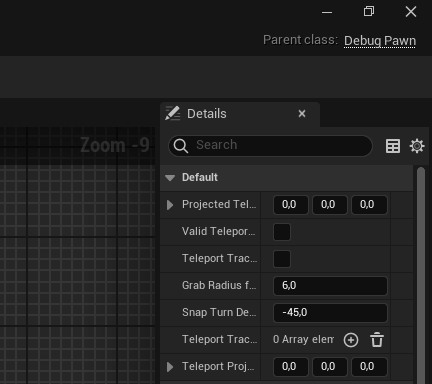The width and height of the screenshot is (432, 384).
Task: Edit the third value of Projected Tel...
Action: pyautogui.click(x=369, y=205)
